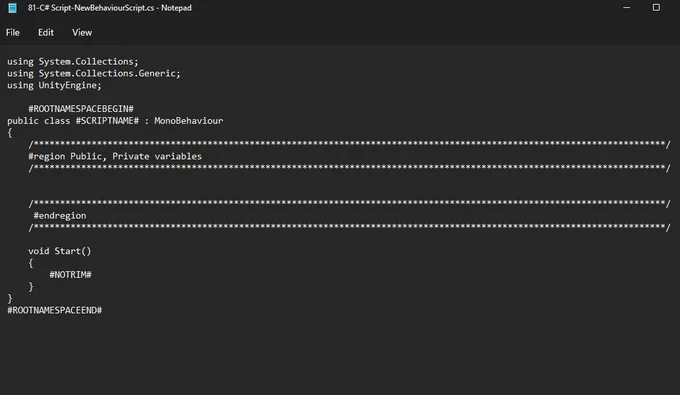Click the line 'using UnityEngine;'
Viewport: 680px width, 395px height.
[54, 85]
